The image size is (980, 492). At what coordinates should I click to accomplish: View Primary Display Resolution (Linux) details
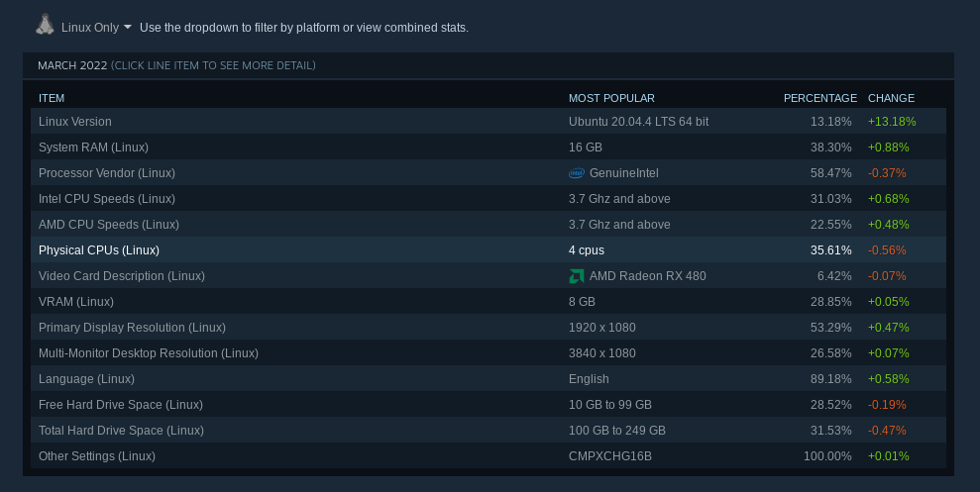tap(489, 327)
